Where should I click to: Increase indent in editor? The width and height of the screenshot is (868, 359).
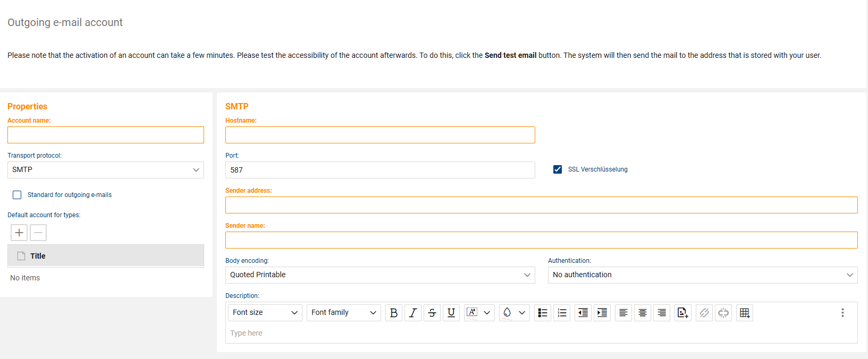tap(602, 313)
